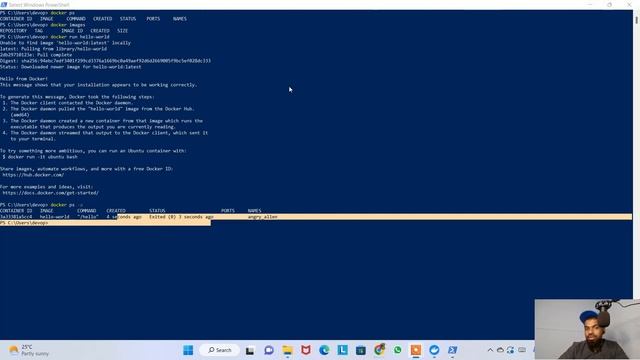Click the webcam overlay thumbnail
Image resolution: width=640 pixels, height=360 pixels.
pos(587,329)
